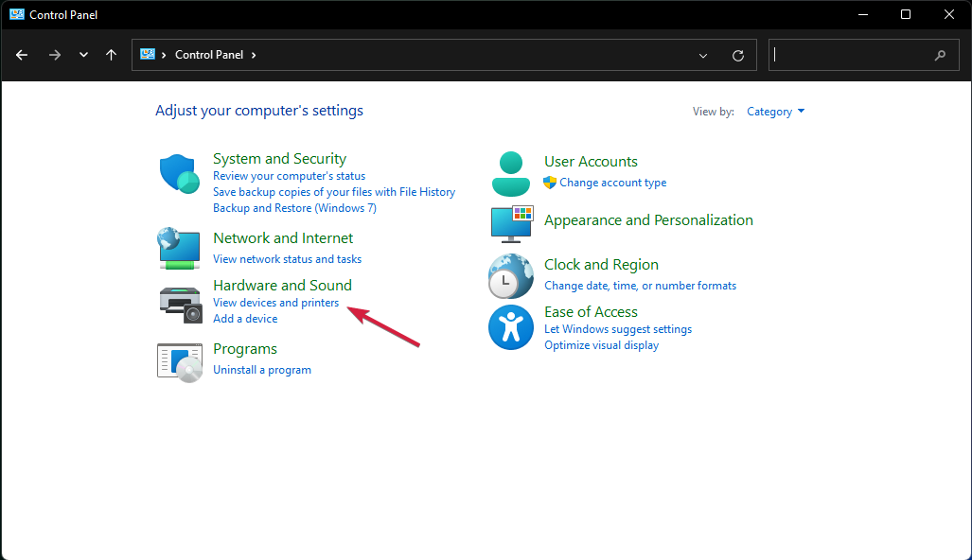Image resolution: width=972 pixels, height=560 pixels.
Task: Open Hardware and Sound heading
Action: 282,285
